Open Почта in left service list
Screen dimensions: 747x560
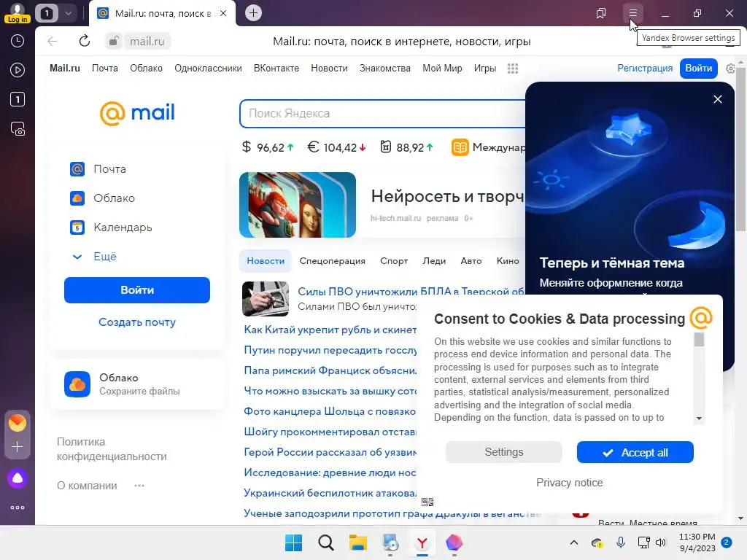tap(98, 169)
